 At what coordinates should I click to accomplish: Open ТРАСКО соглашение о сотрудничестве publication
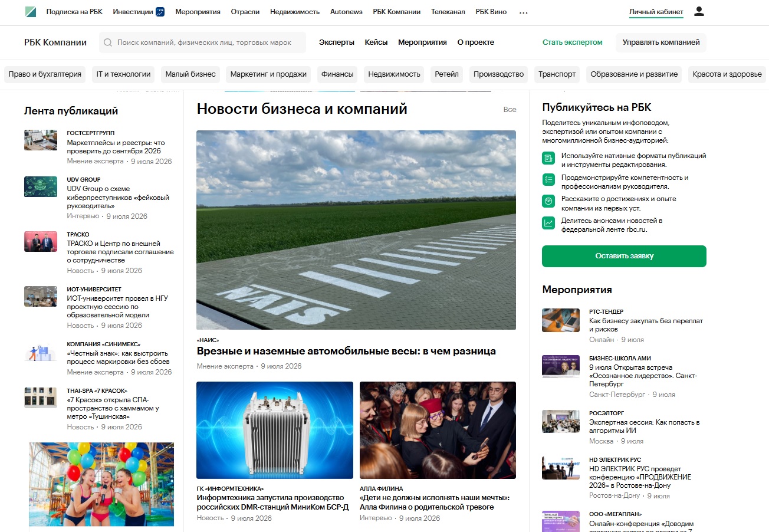click(x=120, y=252)
